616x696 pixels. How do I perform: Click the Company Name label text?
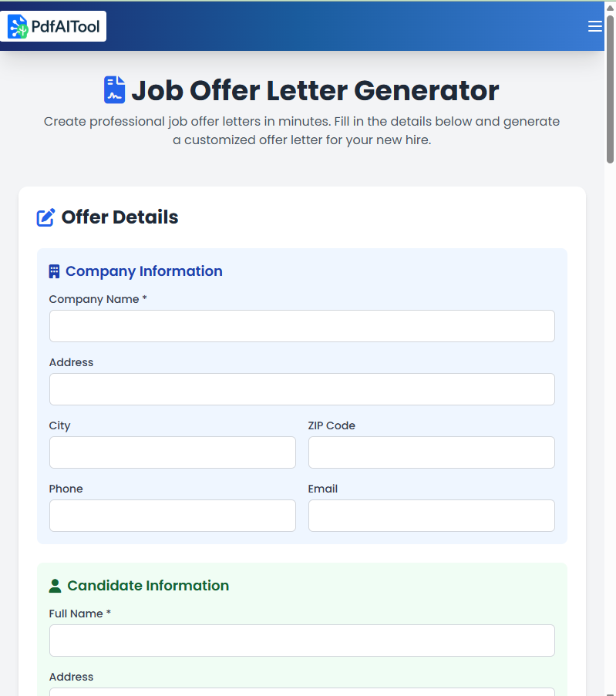(x=94, y=299)
